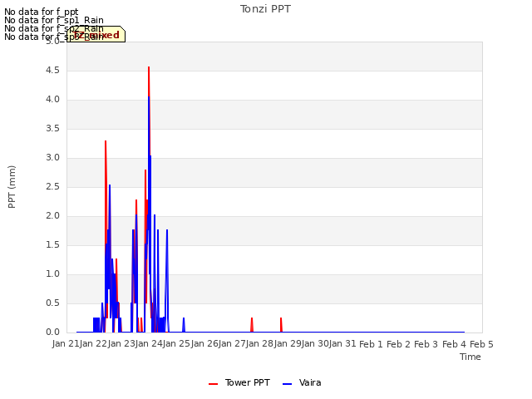
Task: Click the Jan 24 x-axis date label
Action: (x=148, y=344)
